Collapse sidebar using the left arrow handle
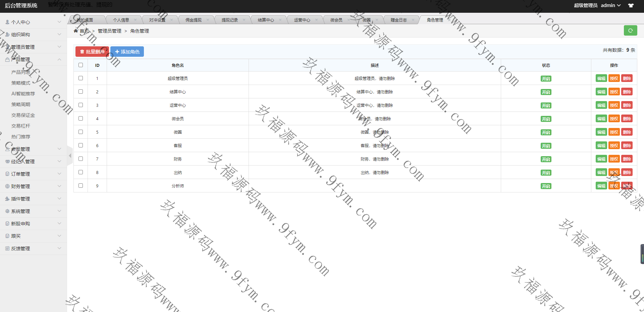 pyautogui.click(x=70, y=155)
